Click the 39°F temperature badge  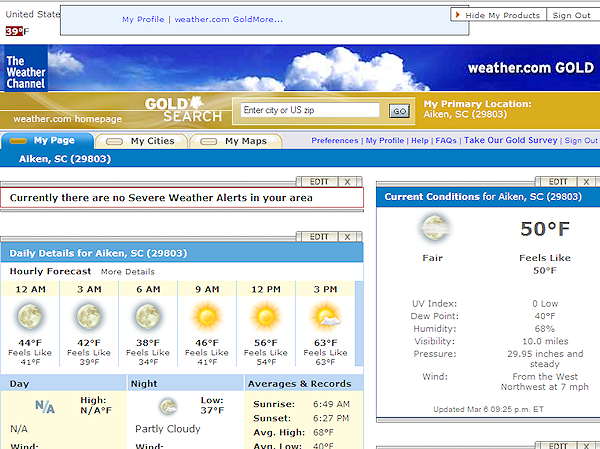14,31
